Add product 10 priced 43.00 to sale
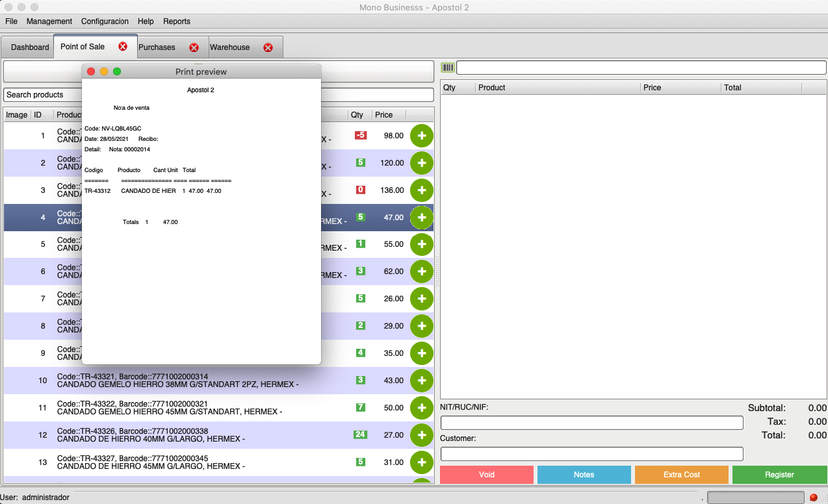Viewport: 828px width, 504px height. (421, 381)
